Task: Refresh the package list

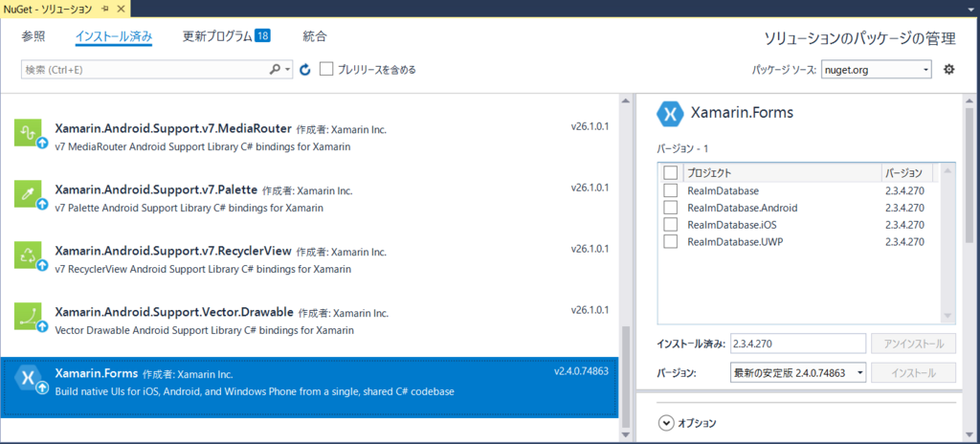Action: (305, 70)
